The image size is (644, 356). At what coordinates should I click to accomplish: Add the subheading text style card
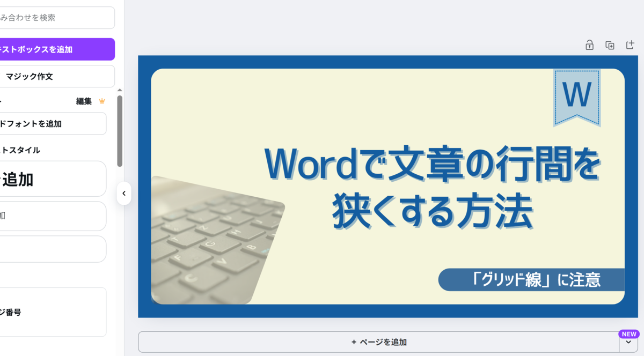(53, 216)
